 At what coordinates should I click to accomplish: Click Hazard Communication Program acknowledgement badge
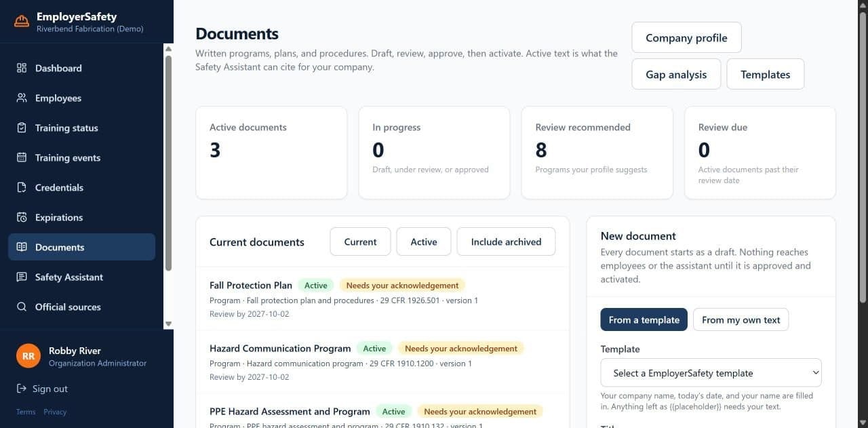click(x=461, y=349)
